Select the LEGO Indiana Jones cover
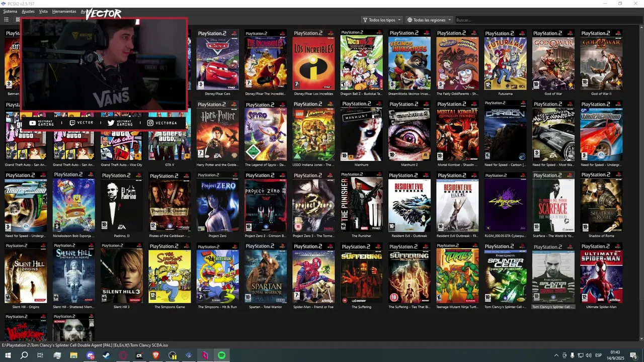Image resolution: width=644 pixels, height=362 pixels. pos(313,131)
